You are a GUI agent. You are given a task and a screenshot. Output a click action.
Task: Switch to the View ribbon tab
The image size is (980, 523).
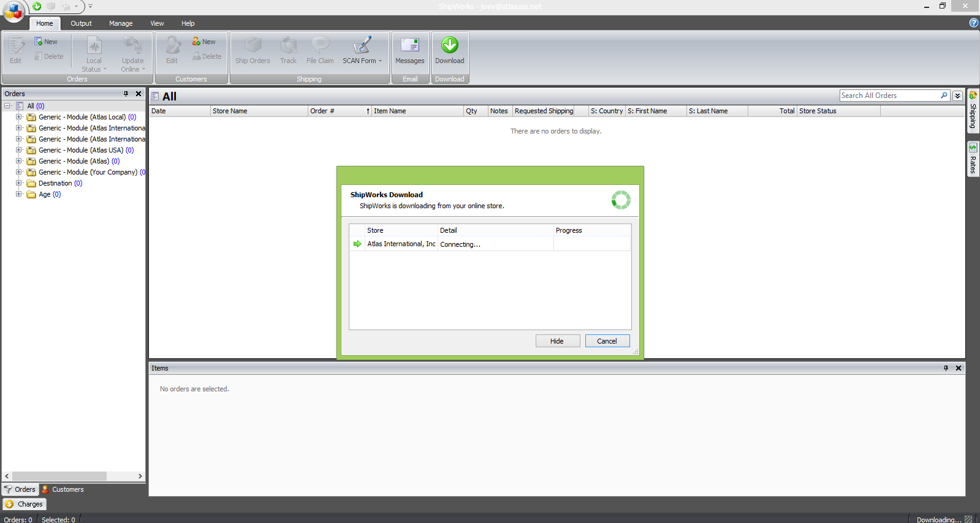tap(157, 23)
